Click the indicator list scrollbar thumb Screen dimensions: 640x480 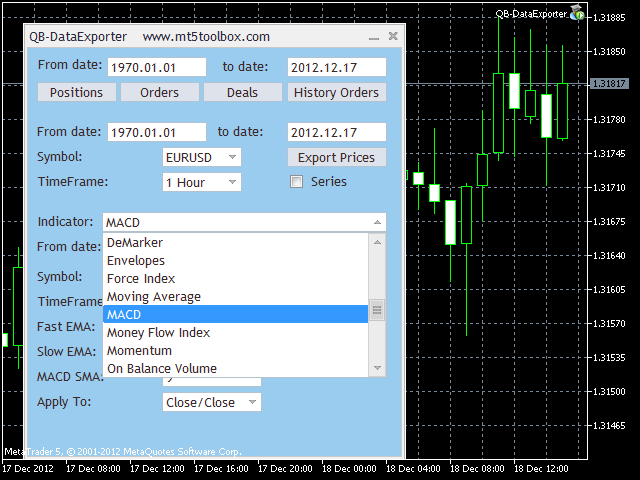coord(377,310)
